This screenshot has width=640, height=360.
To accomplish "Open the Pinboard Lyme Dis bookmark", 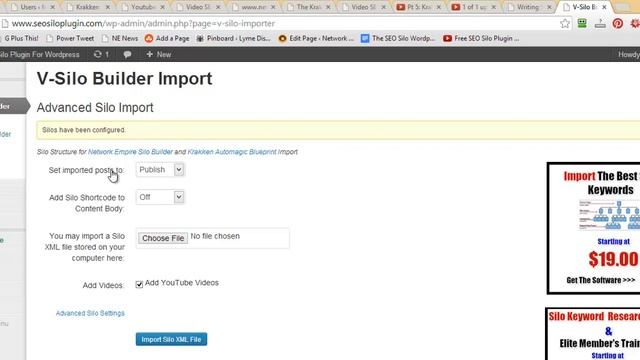I will (x=233, y=38).
